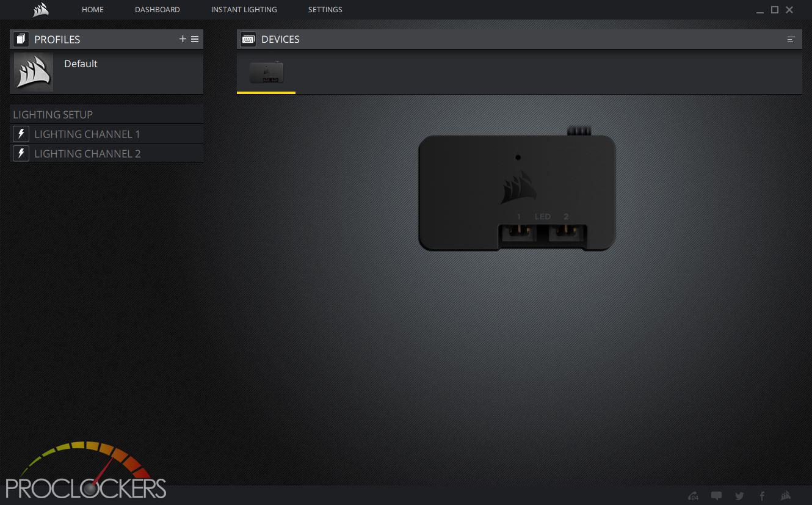
Task: Open the profiles options menu
Action: tap(195, 39)
